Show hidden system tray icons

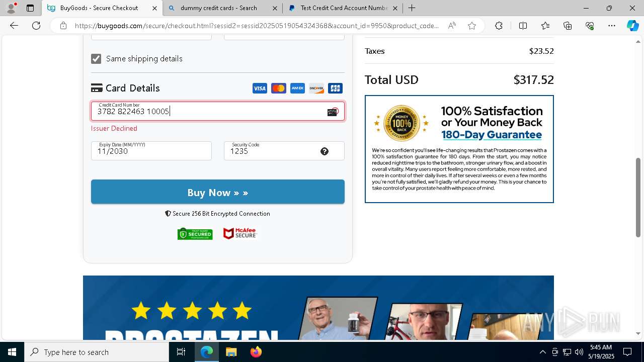point(542,352)
